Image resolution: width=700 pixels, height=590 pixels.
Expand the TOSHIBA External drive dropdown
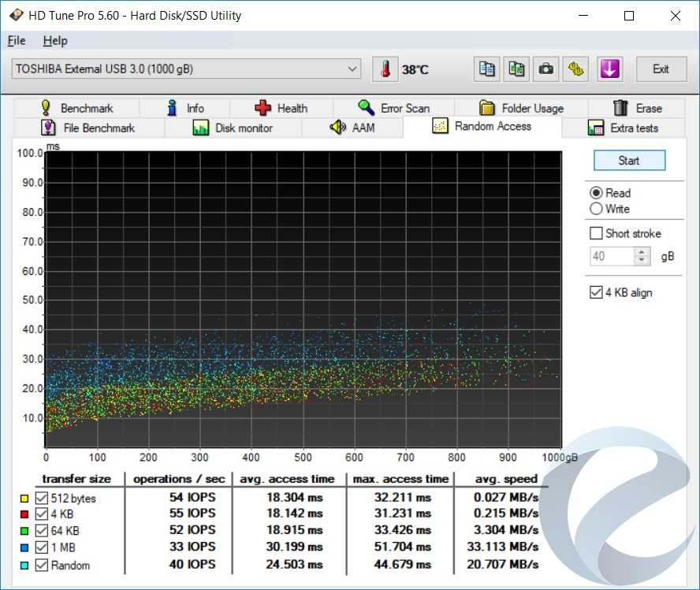tap(352, 69)
